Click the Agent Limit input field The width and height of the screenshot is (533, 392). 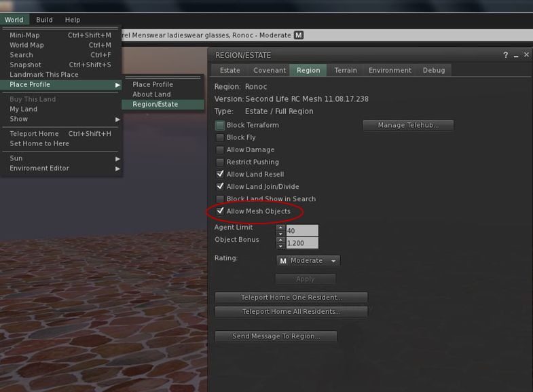point(301,231)
